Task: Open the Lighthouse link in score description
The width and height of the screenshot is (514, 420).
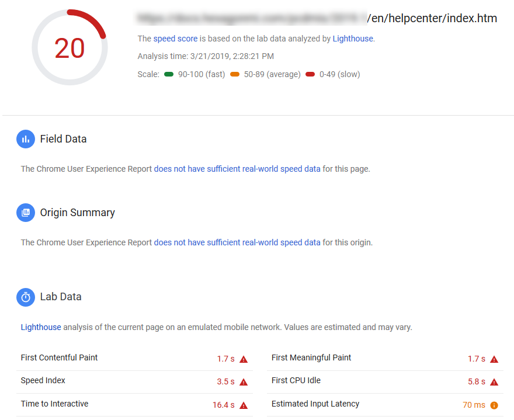Action: [353, 39]
